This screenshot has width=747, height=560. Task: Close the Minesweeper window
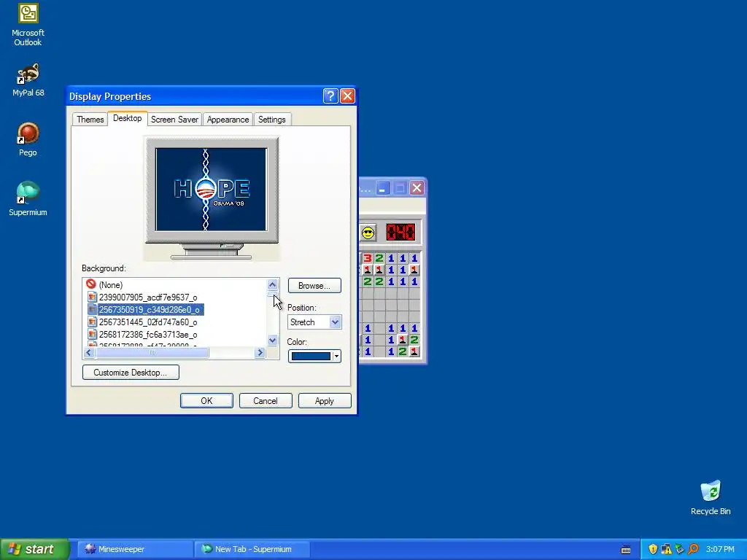click(x=417, y=188)
